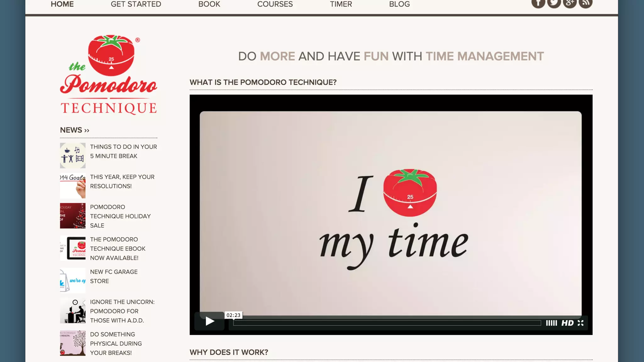Open the RSS feed icon
This screenshot has width=644, height=362.
(x=585, y=3)
